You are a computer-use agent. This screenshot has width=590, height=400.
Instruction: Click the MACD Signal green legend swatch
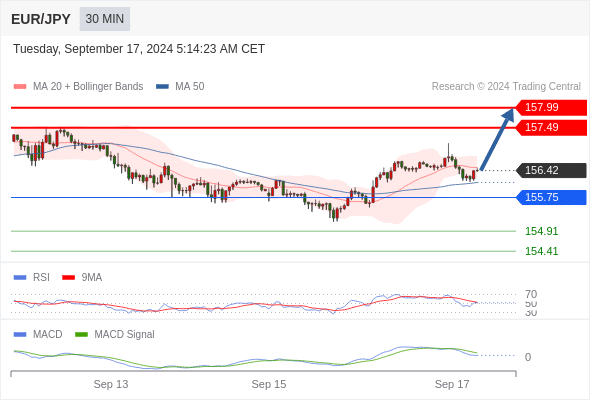(x=81, y=335)
